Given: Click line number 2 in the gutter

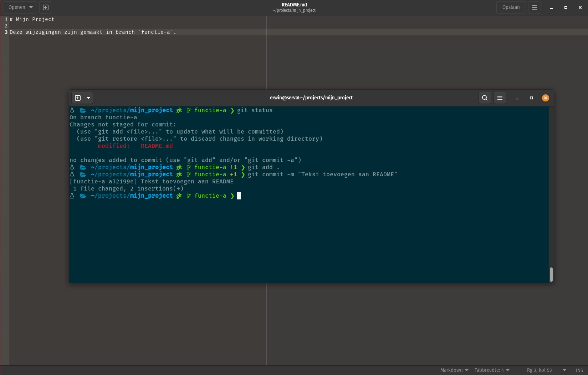Looking at the screenshot, I should click(6, 26).
